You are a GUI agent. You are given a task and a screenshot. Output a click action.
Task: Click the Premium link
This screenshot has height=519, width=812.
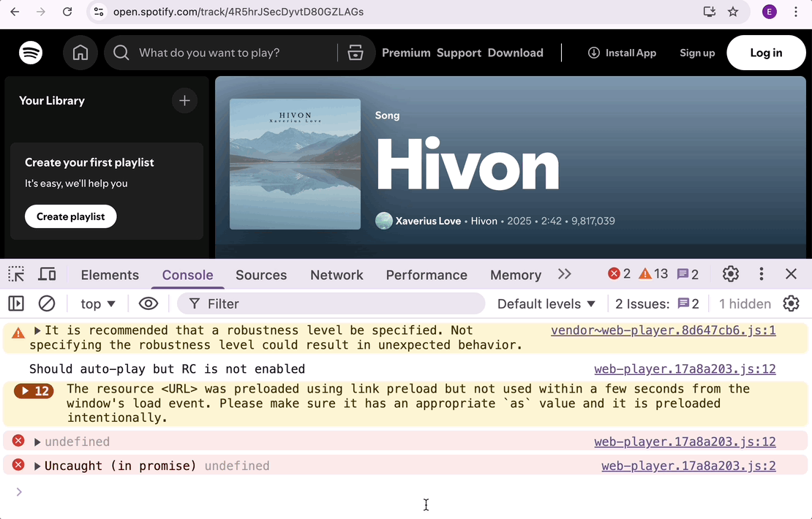point(406,53)
